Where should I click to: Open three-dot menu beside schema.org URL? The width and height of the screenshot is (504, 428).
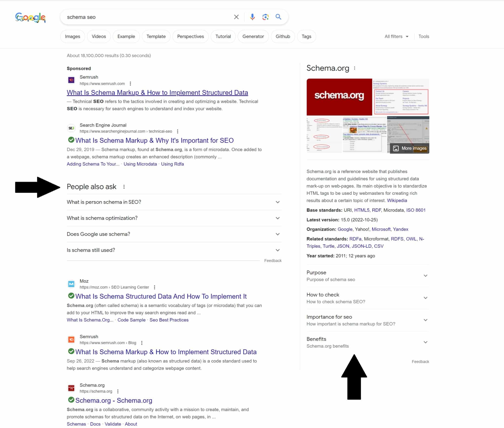coord(118,391)
